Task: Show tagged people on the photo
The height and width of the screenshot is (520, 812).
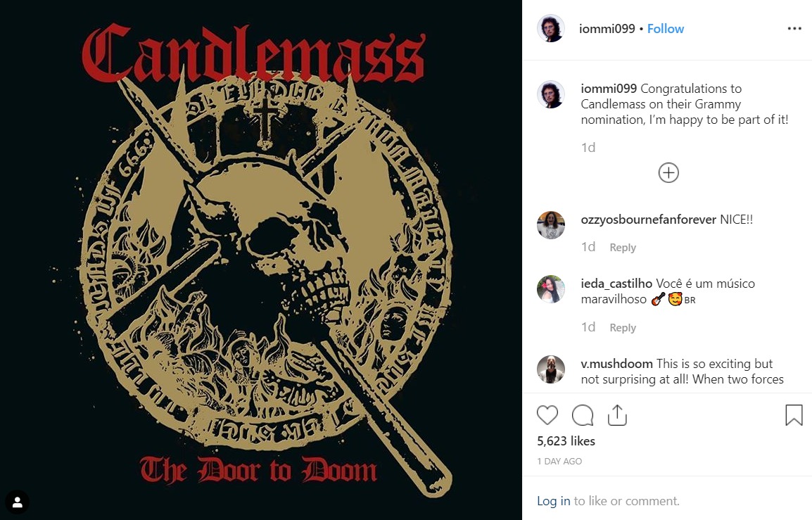Action: pyautogui.click(x=18, y=502)
